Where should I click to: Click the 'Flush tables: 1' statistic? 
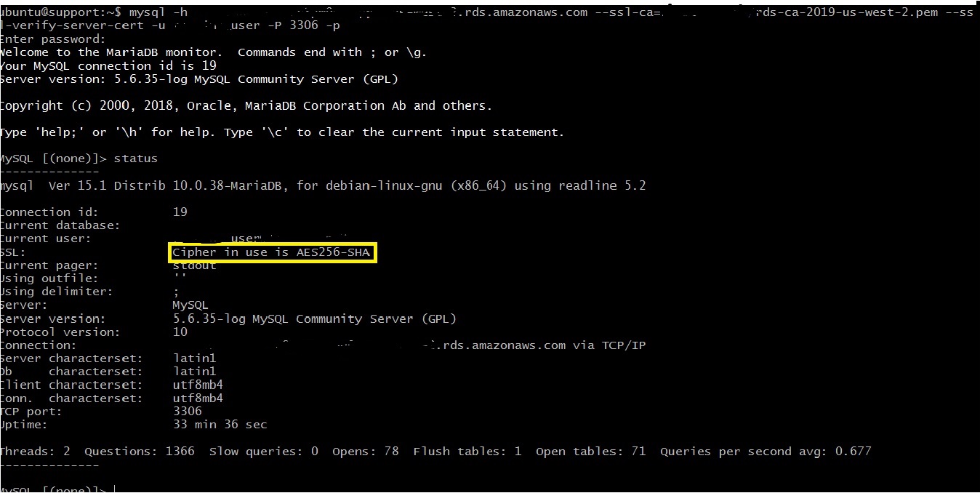(467, 451)
